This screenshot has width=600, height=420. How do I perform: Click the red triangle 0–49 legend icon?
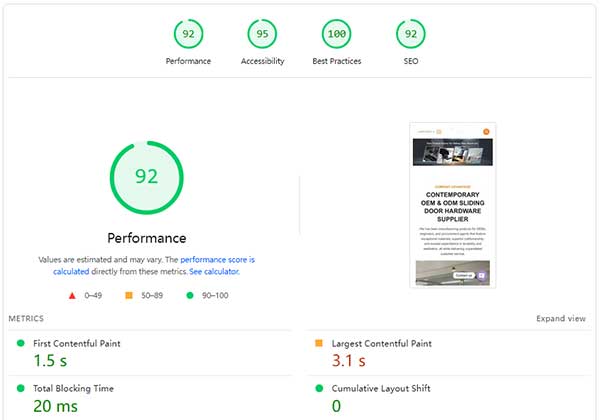click(x=71, y=296)
